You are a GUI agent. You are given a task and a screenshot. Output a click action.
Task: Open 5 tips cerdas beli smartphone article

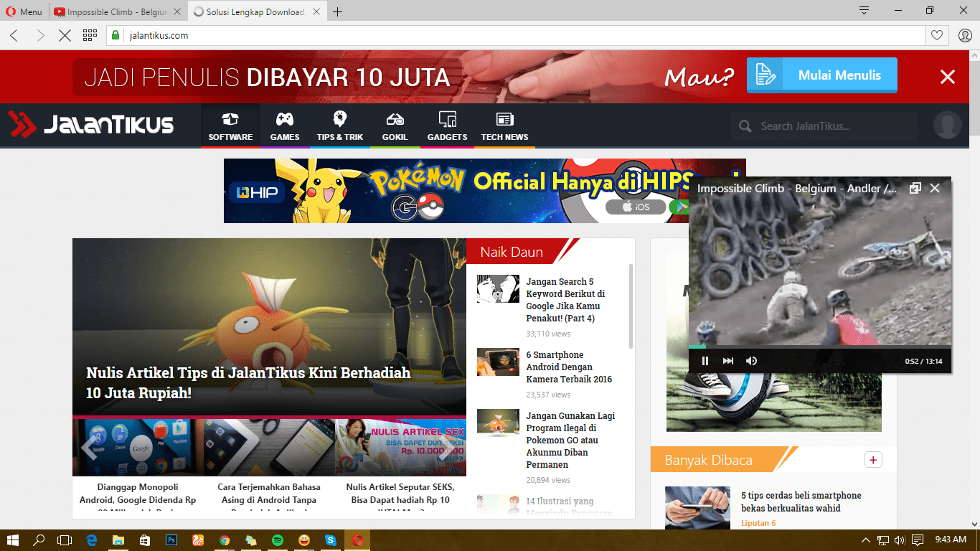click(x=801, y=501)
